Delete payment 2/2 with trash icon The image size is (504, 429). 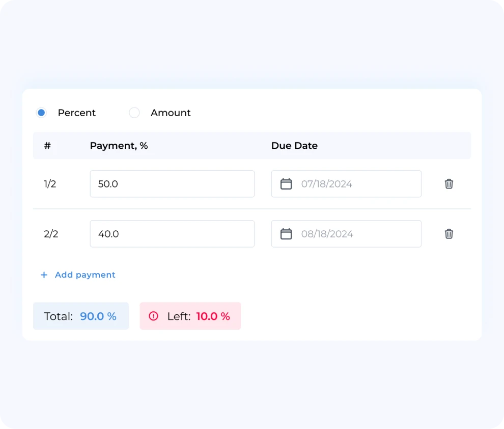click(449, 234)
